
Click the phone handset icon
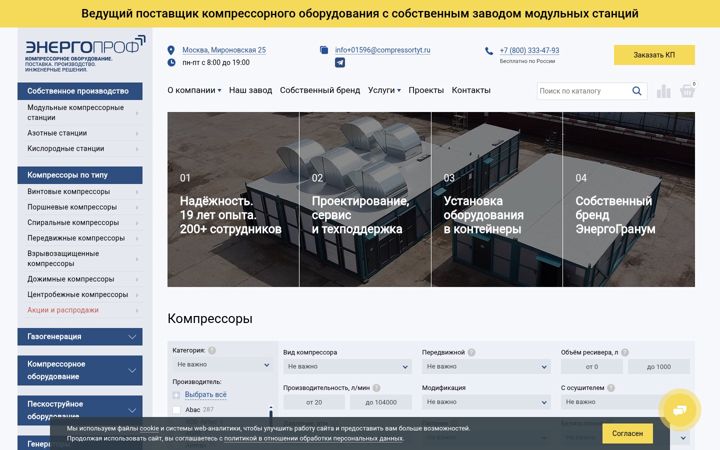coord(489,51)
